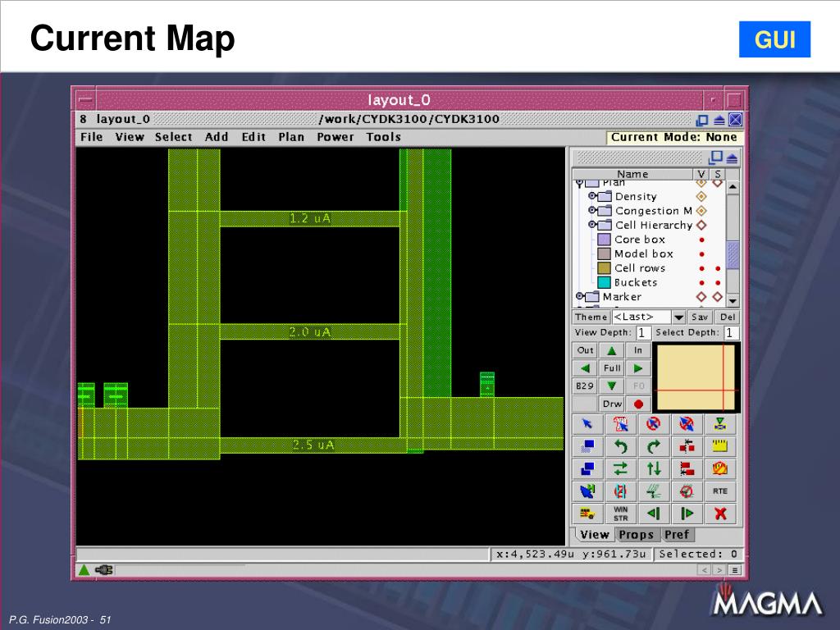The image size is (840, 630).
Task: Open the Select menu
Action: [x=174, y=137]
